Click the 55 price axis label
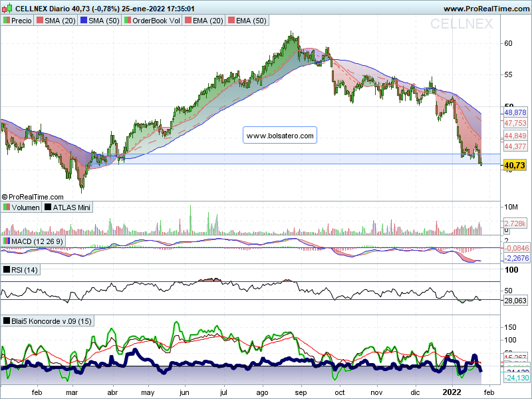The width and height of the screenshot is (532, 399). tap(508, 74)
